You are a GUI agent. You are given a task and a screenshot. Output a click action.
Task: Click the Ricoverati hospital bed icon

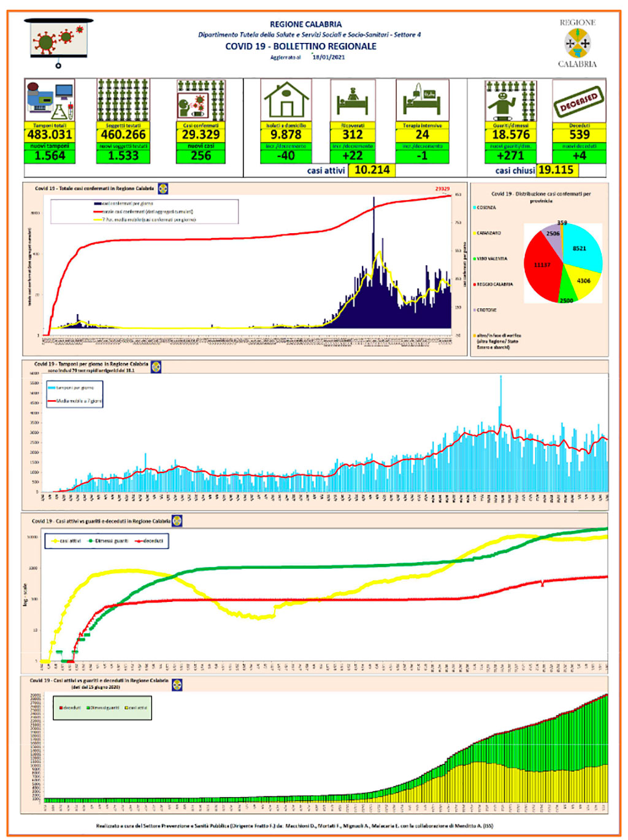(353, 101)
